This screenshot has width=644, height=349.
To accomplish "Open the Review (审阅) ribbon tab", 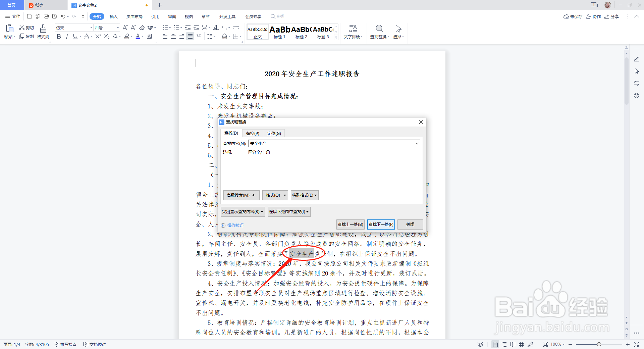I will 172,16.
